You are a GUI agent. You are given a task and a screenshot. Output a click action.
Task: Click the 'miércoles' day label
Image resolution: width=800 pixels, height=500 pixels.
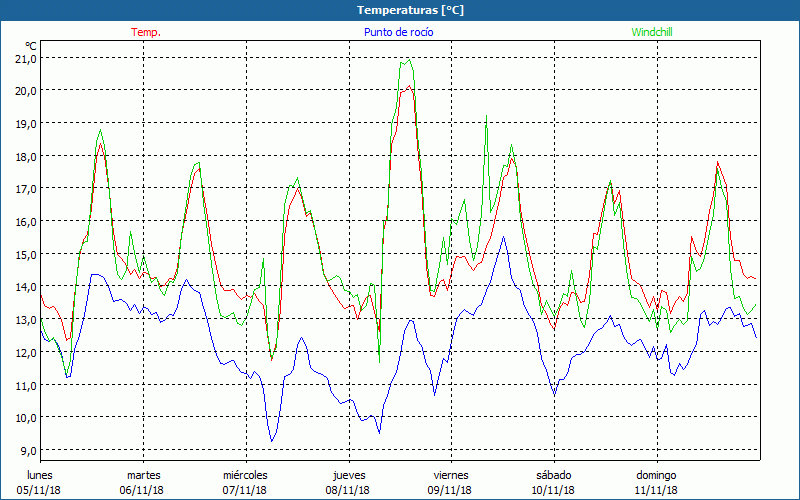click(x=245, y=475)
